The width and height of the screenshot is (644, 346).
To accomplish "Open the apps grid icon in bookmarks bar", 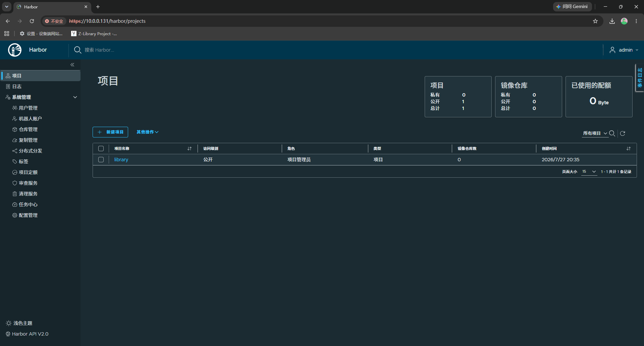I will point(7,34).
